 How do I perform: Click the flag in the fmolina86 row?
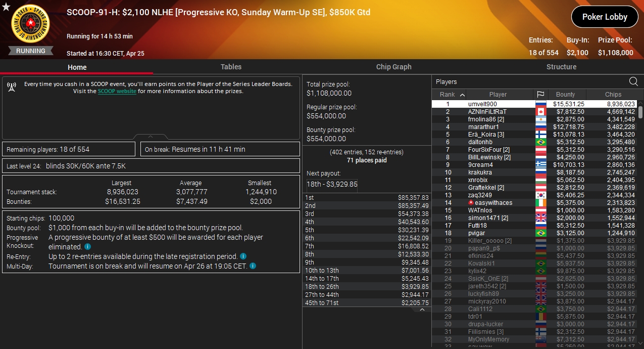coord(540,119)
